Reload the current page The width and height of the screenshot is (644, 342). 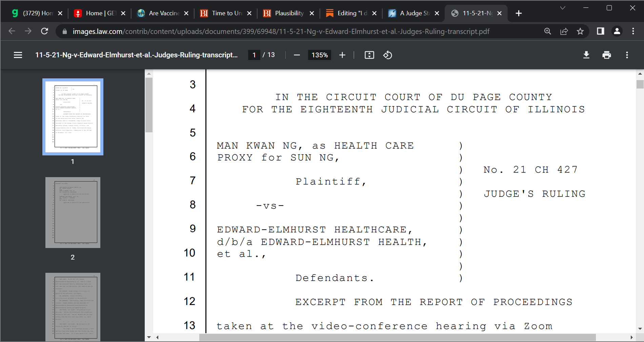click(44, 31)
